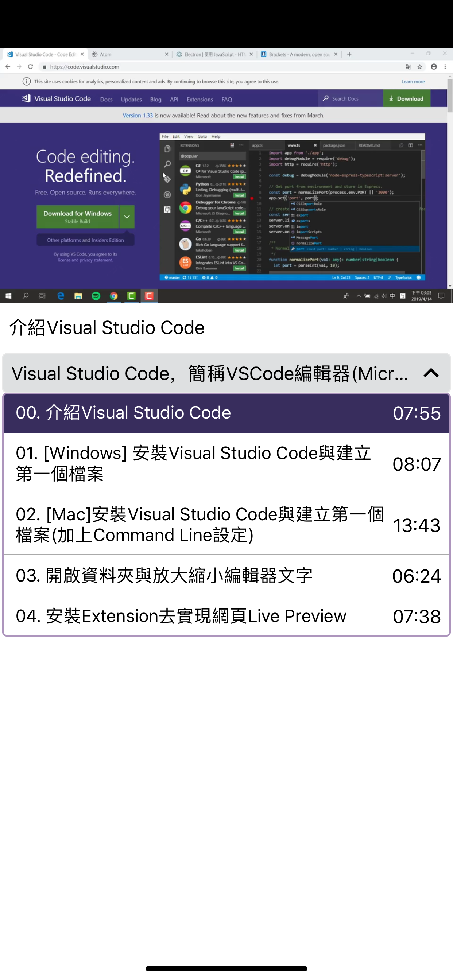Open the FAQ nav item

click(x=226, y=99)
